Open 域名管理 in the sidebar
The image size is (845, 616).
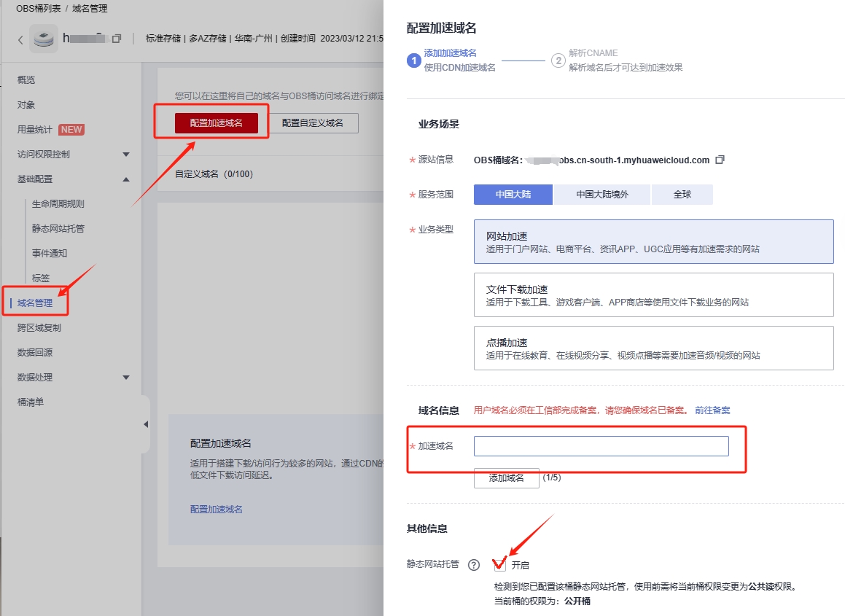(x=35, y=303)
